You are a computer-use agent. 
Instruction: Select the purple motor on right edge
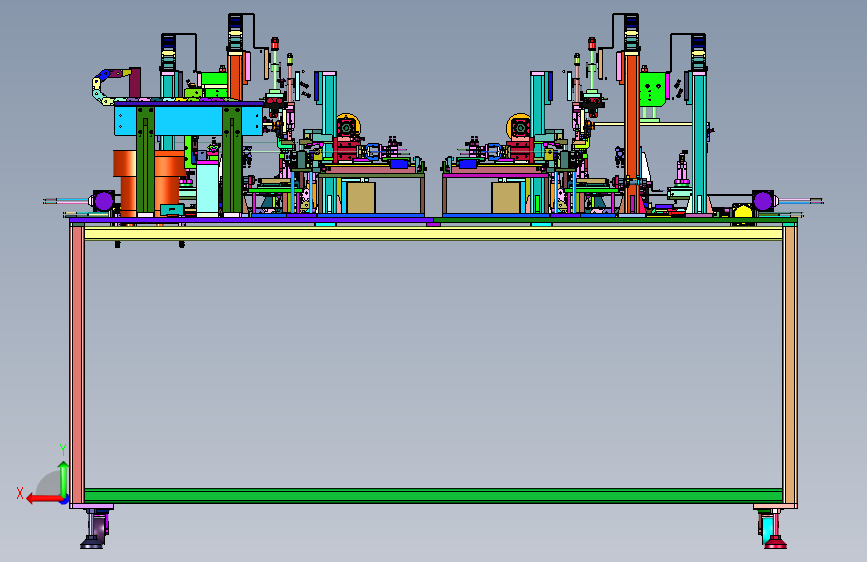pos(763,201)
